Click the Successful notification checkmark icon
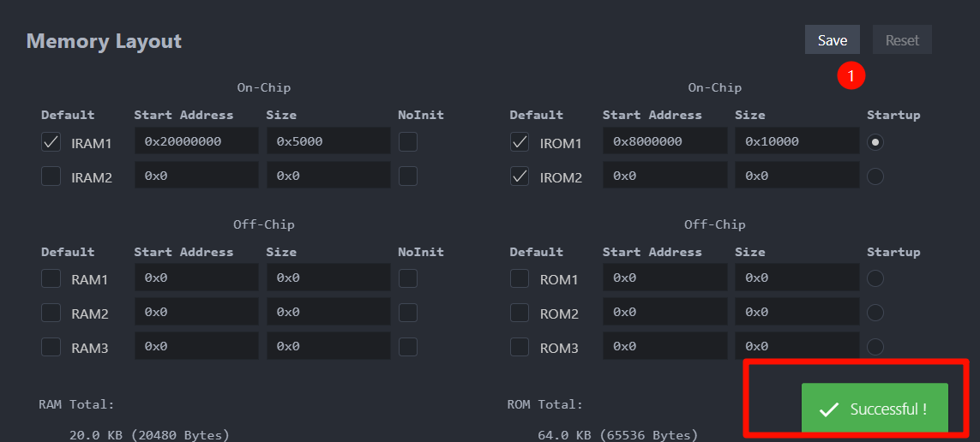 point(828,409)
